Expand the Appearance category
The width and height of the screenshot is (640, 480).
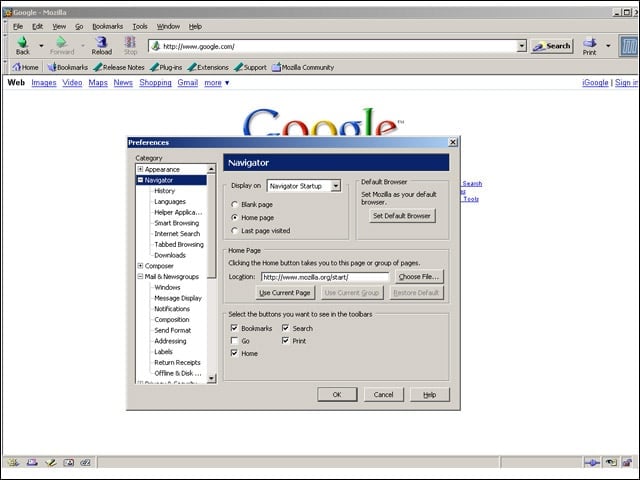(x=140, y=169)
